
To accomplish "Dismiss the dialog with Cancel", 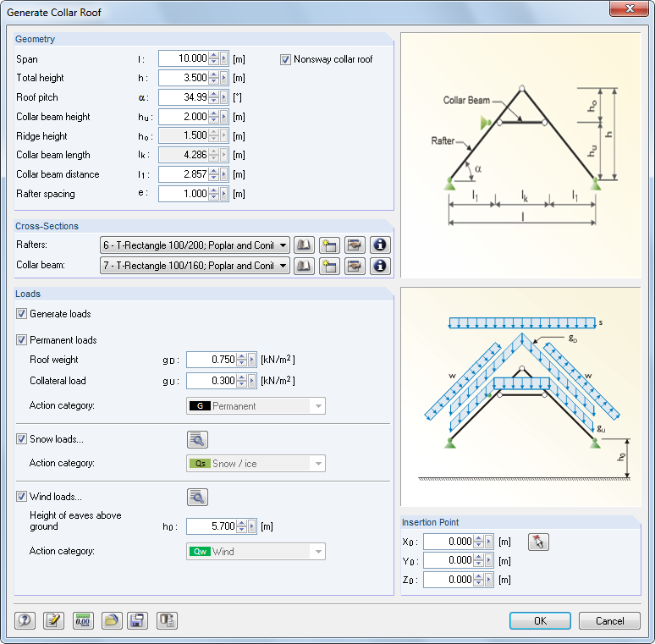I will tap(609, 621).
